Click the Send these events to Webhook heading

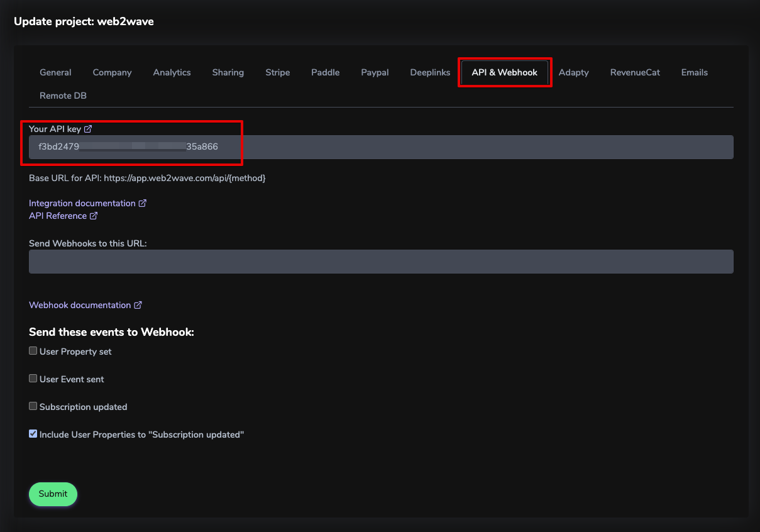point(111,332)
